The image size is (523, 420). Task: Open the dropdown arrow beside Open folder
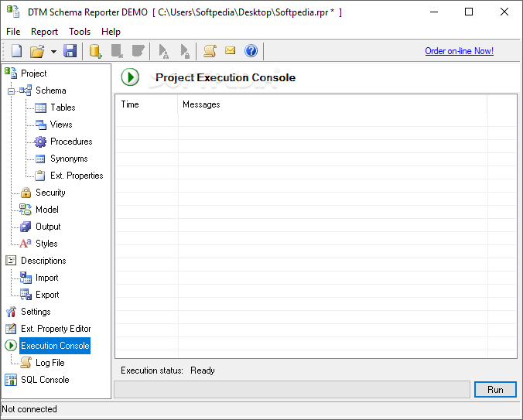coord(53,51)
